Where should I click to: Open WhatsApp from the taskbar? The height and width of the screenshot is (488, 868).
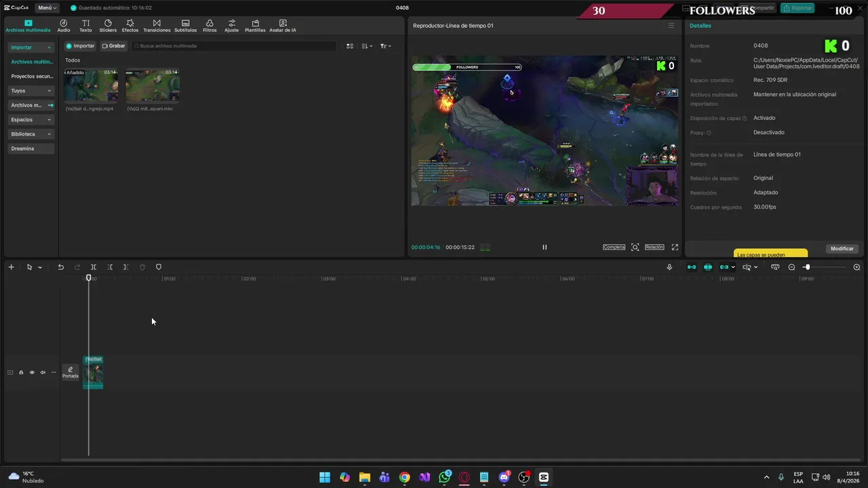coord(445,477)
